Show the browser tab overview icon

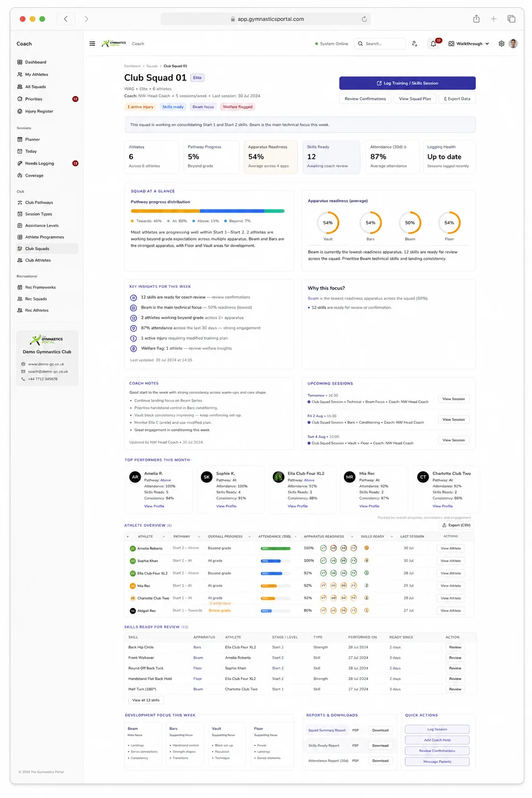tap(511, 19)
